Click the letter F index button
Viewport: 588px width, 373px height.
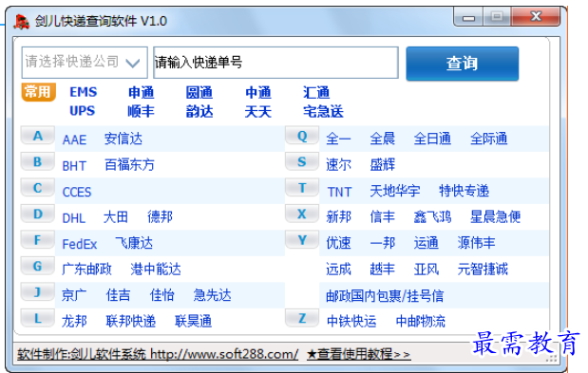tap(37, 240)
